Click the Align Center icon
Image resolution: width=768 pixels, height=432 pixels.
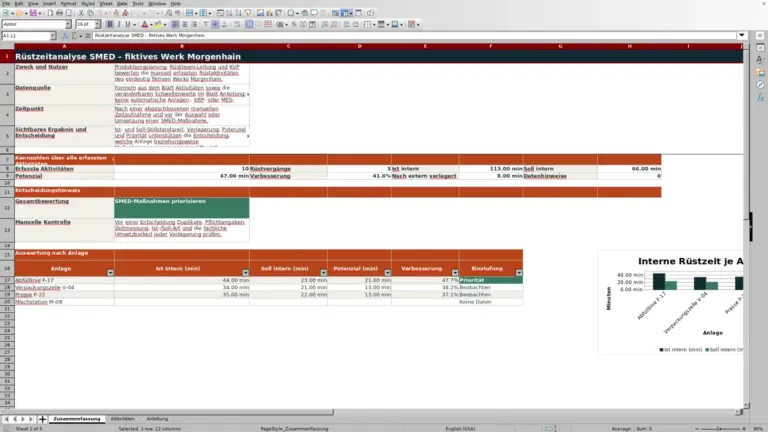point(185,24)
